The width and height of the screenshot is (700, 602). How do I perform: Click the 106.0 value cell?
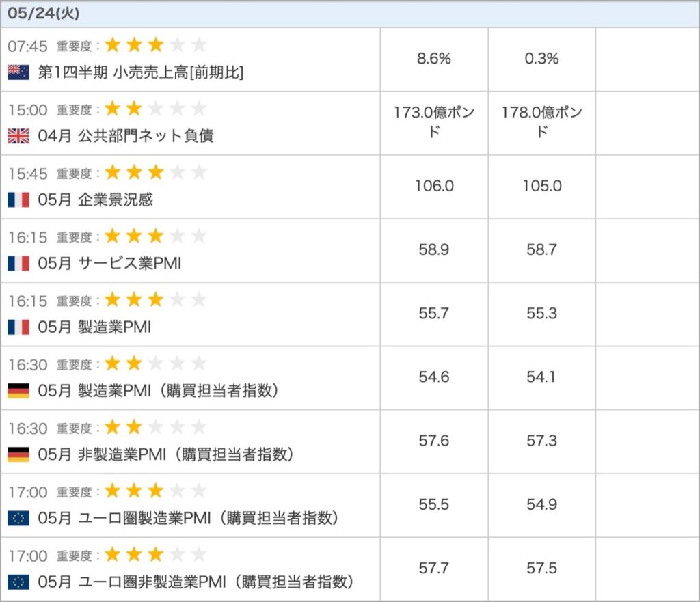point(434,186)
